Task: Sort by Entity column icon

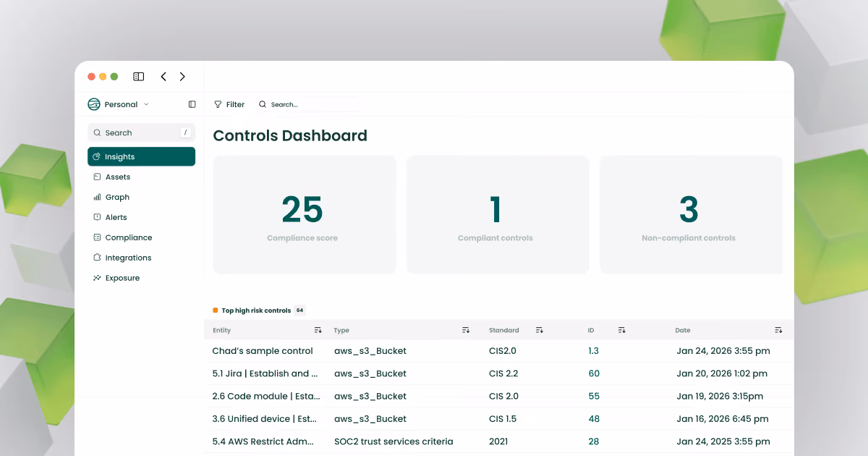Action: 318,330
